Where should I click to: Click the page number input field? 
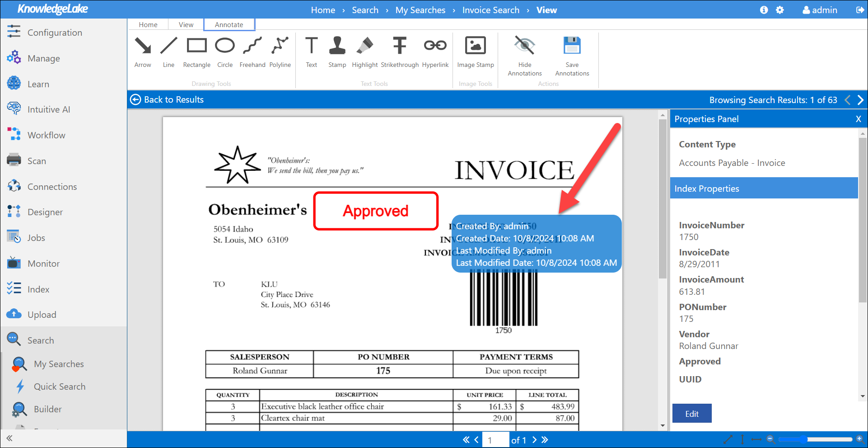(x=495, y=440)
